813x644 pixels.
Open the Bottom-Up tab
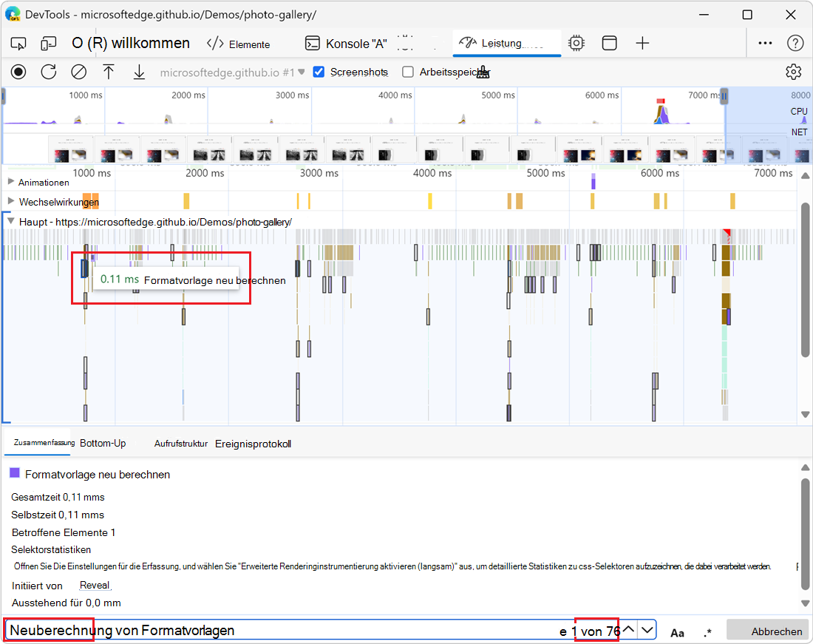tap(103, 444)
